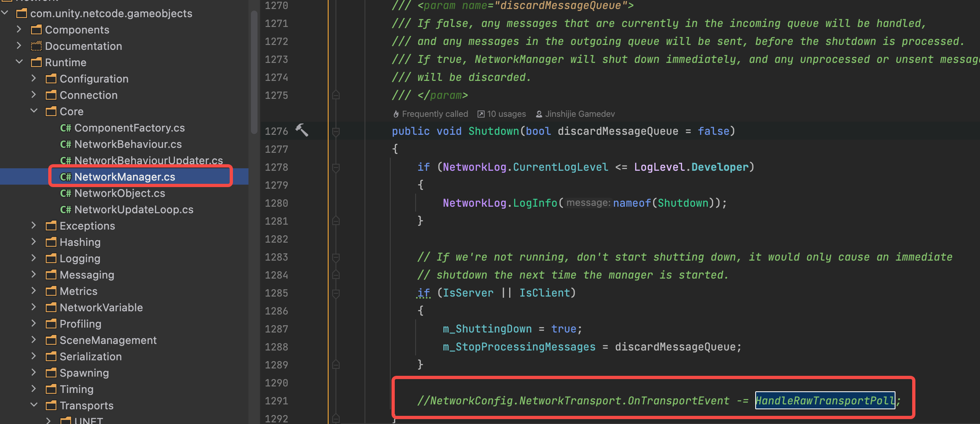The width and height of the screenshot is (980, 424).
Task: Open the Frequently called hint
Action: (431, 114)
